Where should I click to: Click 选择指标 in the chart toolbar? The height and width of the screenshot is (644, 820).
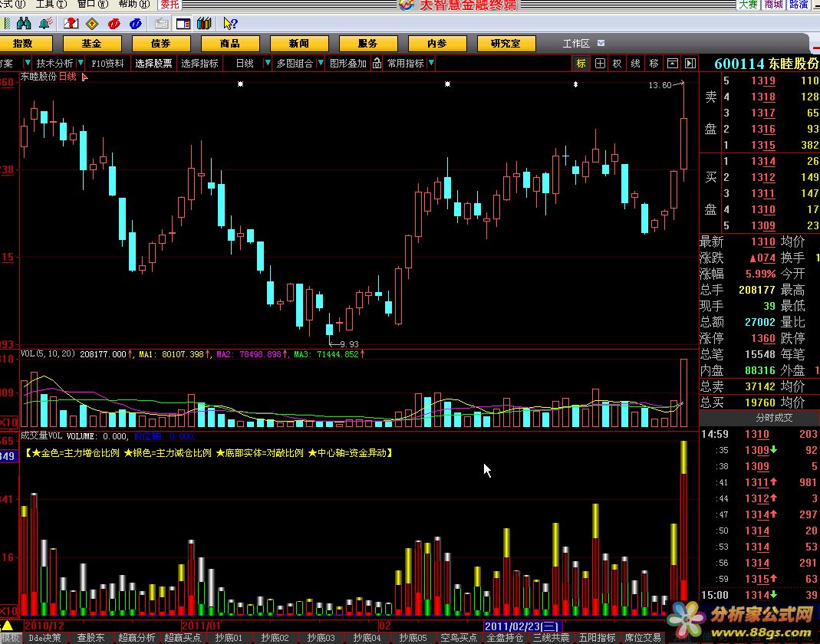coord(199,63)
